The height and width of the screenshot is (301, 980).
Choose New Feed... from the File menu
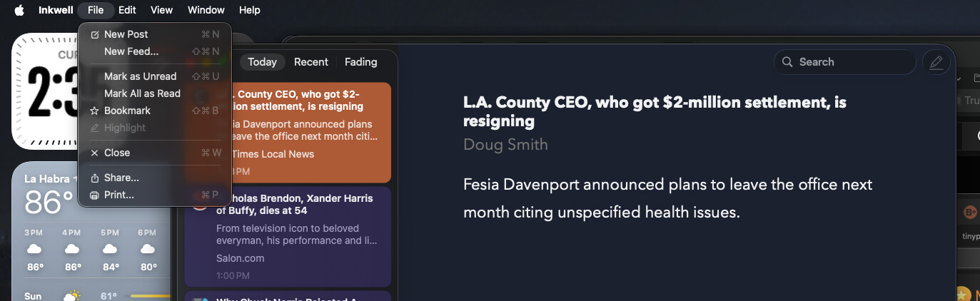pyautogui.click(x=131, y=51)
